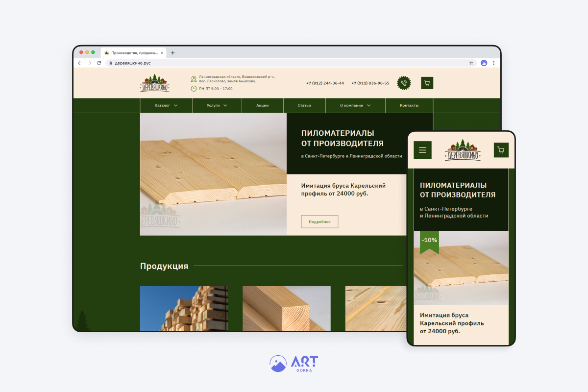Click mobile ПИЛОМАТЕРИАЛЫ ОТ ПРОИЗВОДИТЕЛЯ heading
This screenshot has width=588, height=392.
458,190
